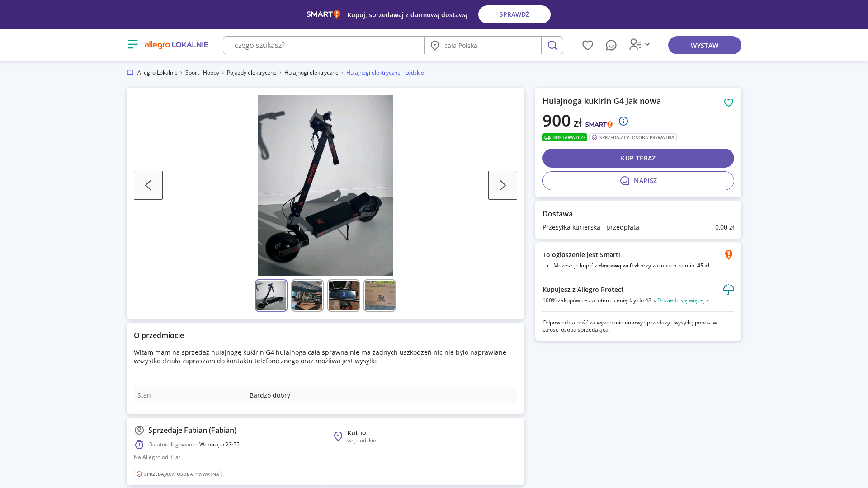Click the seller profile icon
Screen dimensions: 868x488
pyautogui.click(x=139, y=430)
